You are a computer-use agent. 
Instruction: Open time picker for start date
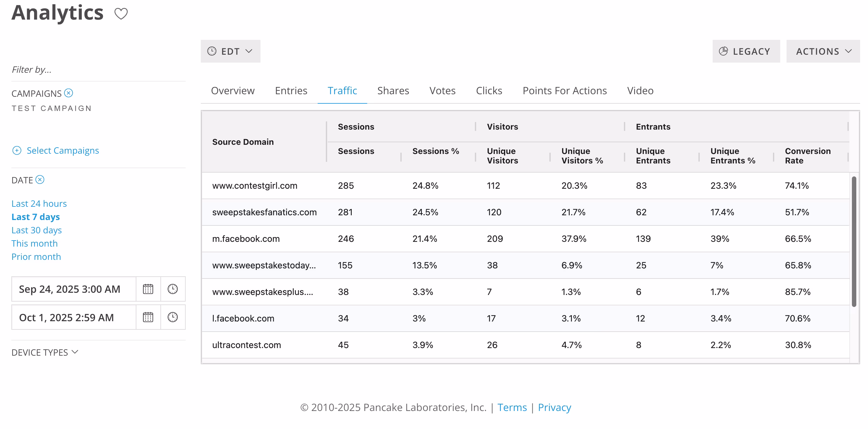click(x=173, y=289)
